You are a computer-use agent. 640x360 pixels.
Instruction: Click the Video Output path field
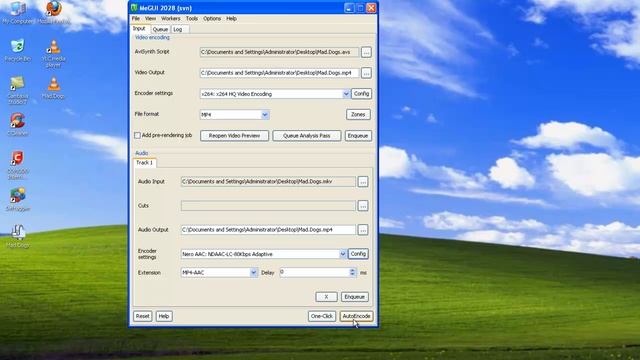tap(280, 73)
